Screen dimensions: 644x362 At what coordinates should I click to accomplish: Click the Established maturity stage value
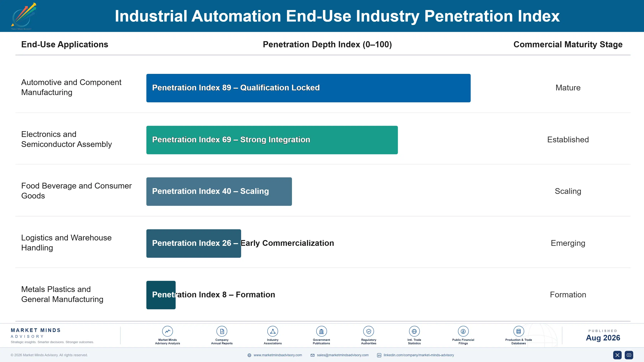568,140
